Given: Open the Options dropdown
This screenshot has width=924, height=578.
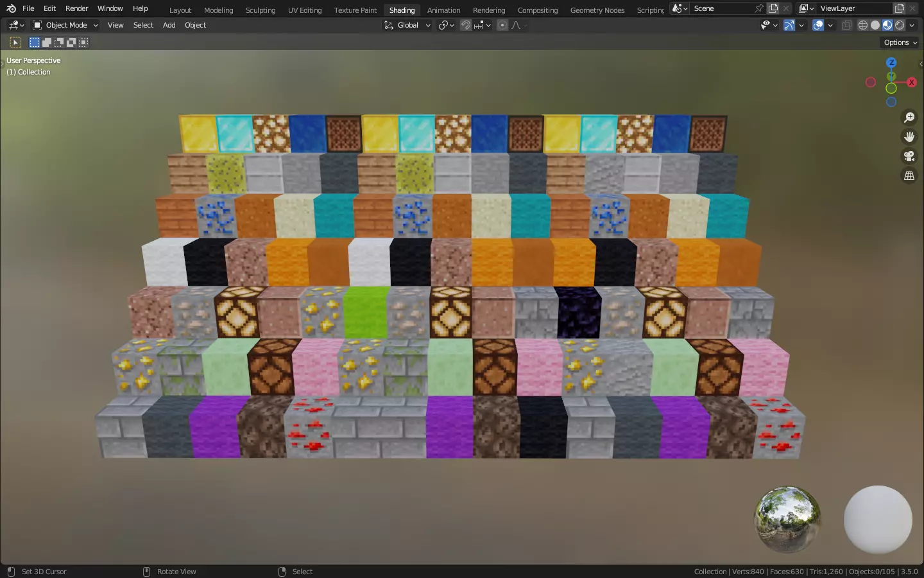Looking at the screenshot, I should click(900, 42).
